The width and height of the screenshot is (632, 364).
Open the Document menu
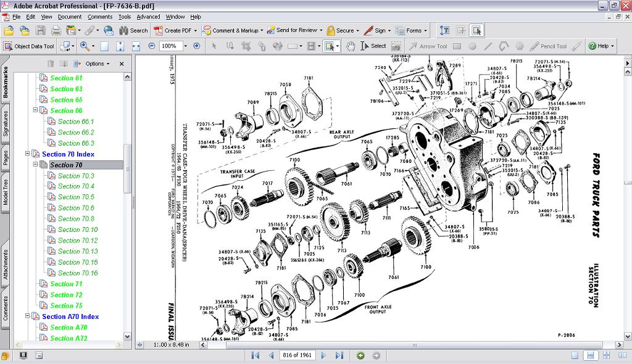[70, 17]
